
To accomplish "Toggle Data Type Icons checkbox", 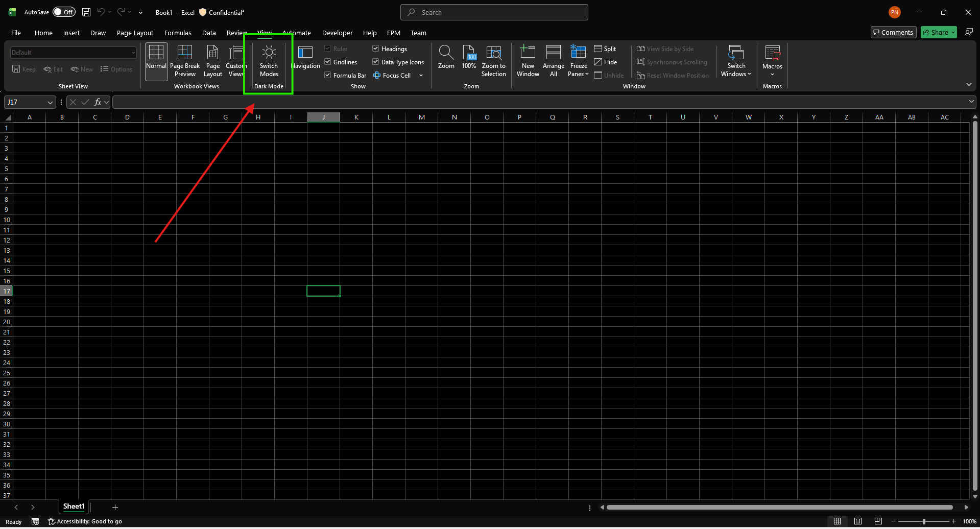I will [x=376, y=62].
